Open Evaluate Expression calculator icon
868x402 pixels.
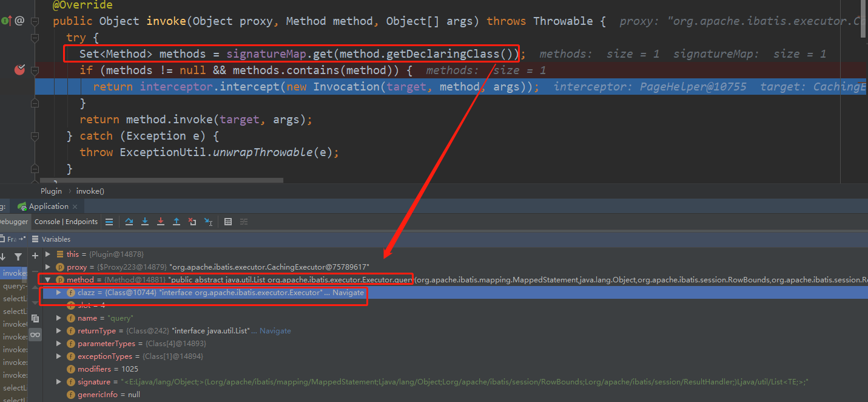(228, 222)
